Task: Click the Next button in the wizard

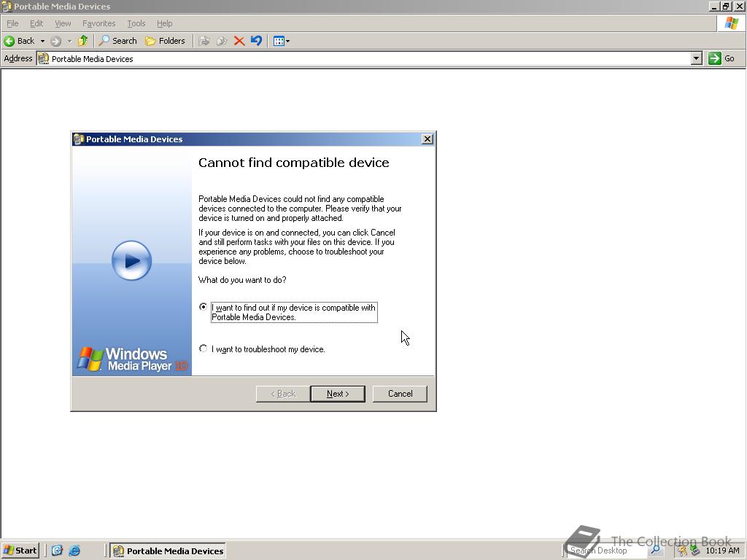Action: (338, 394)
